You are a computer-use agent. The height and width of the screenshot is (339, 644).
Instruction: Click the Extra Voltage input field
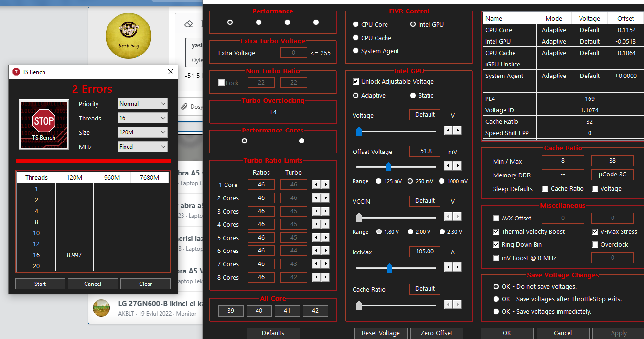tap(293, 53)
